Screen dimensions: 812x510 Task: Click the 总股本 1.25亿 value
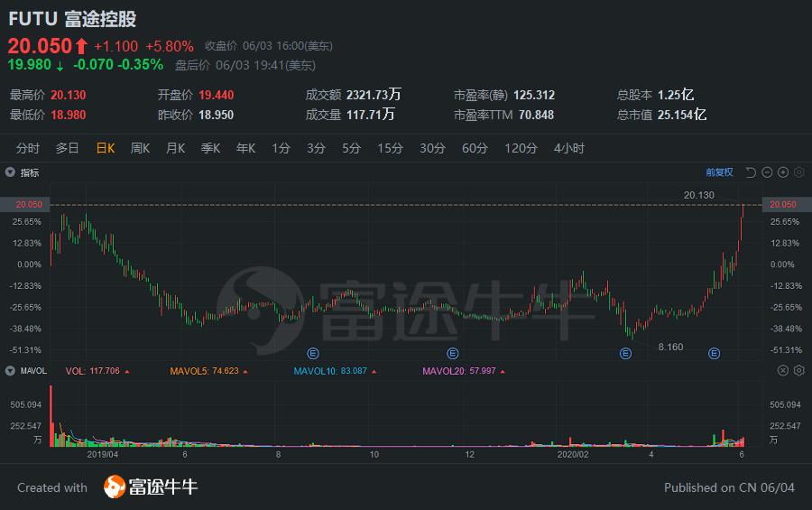[x=675, y=95]
